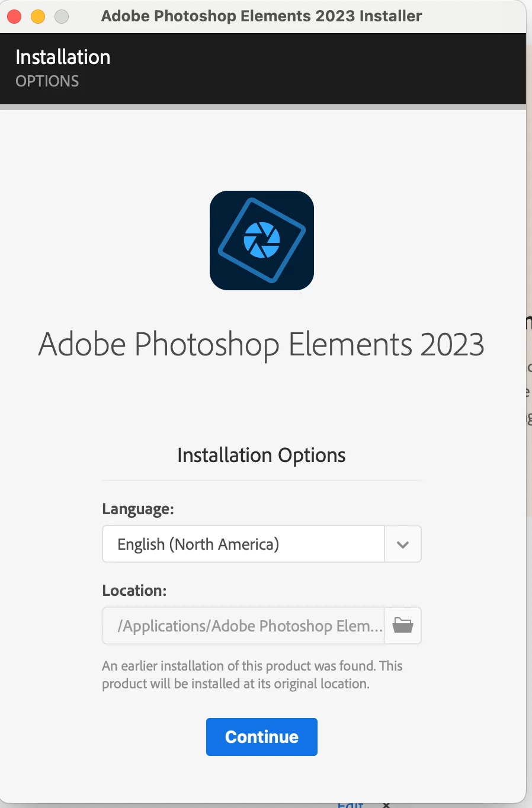Select the English (North America) language field
The image size is (532, 808).
(x=243, y=544)
